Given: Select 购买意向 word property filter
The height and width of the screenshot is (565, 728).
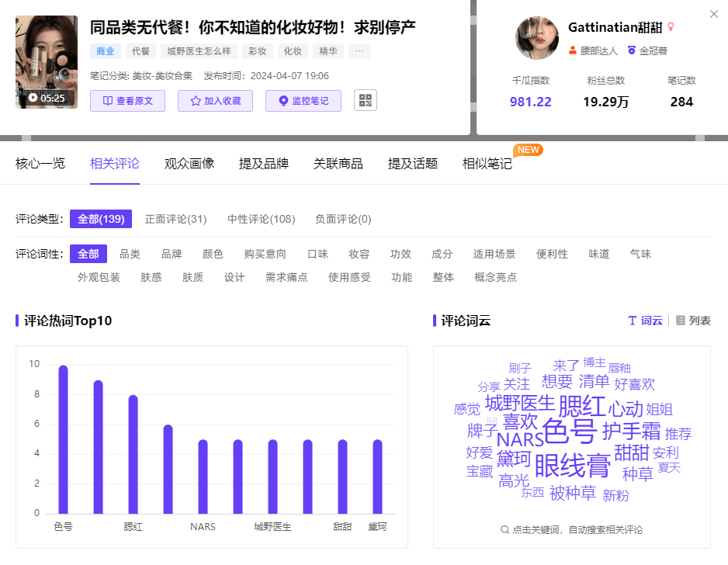Looking at the screenshot, I should 265,254.
